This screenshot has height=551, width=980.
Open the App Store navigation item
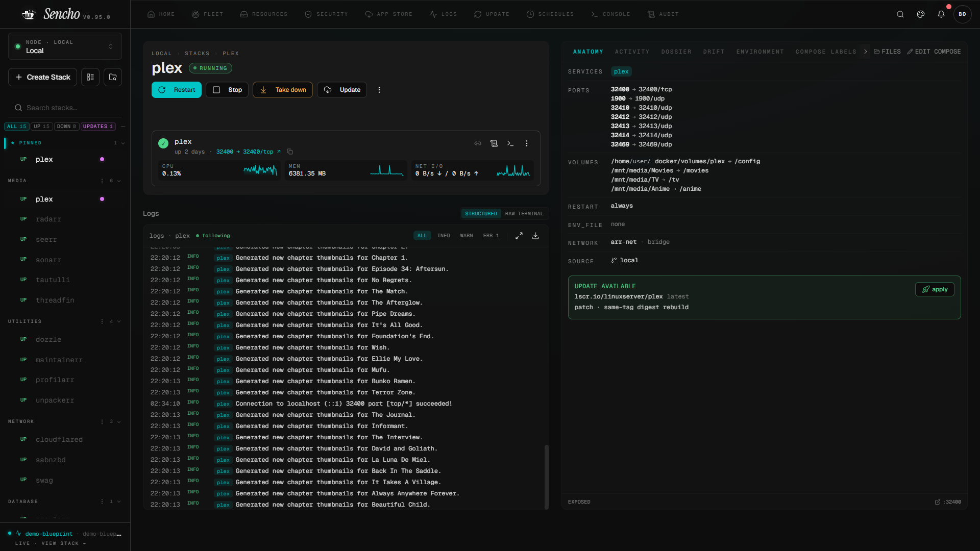coord(389,14)
